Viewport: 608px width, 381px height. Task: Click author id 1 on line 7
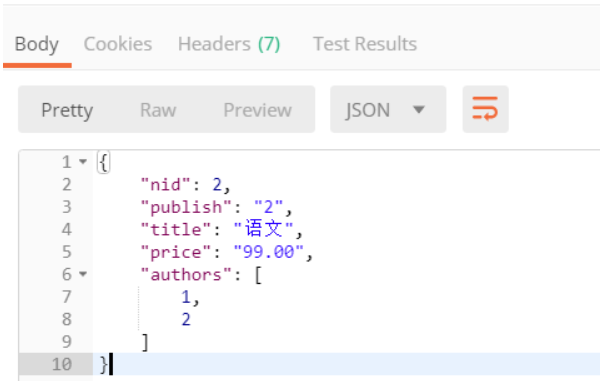point(186,297)
